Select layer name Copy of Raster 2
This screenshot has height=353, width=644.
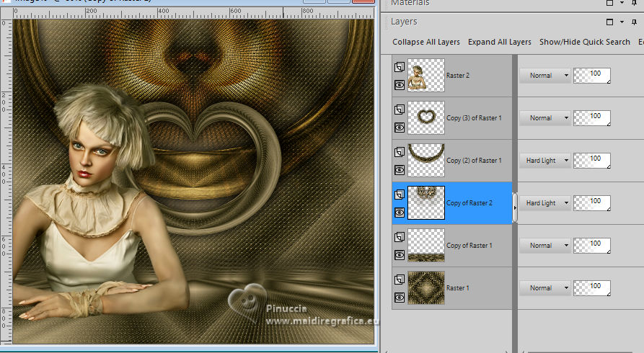click(469, 202)
